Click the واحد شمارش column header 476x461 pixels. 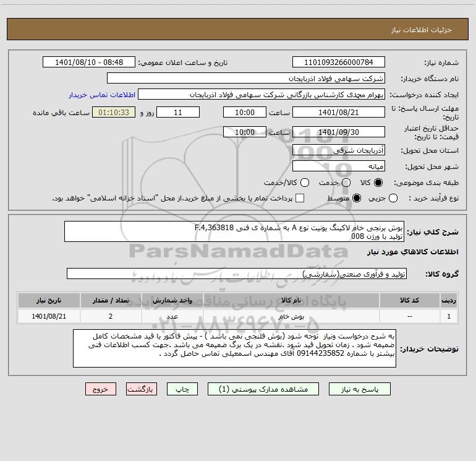pos(172,300)
